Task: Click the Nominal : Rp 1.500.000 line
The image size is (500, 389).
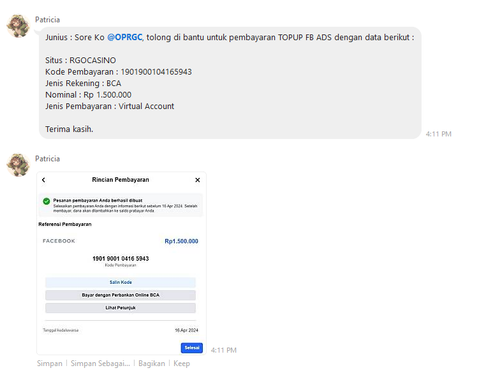Action: (88, 95)
